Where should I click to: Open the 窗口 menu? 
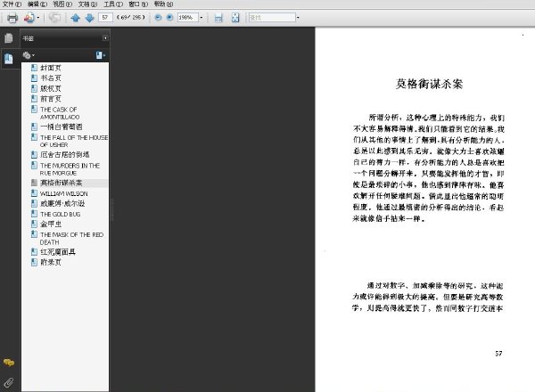138,4
